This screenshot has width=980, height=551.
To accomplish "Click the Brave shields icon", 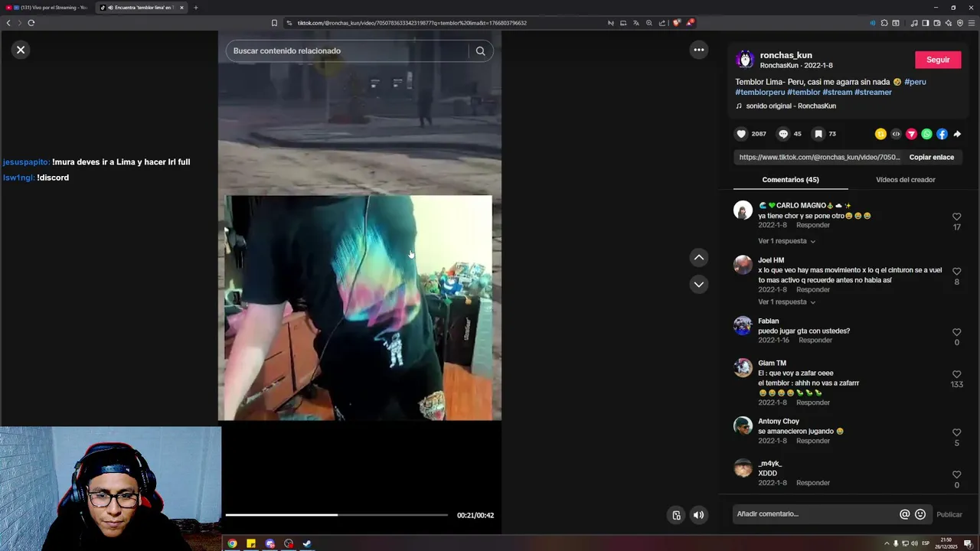I will pyautogui.click(x=676, y=23).
